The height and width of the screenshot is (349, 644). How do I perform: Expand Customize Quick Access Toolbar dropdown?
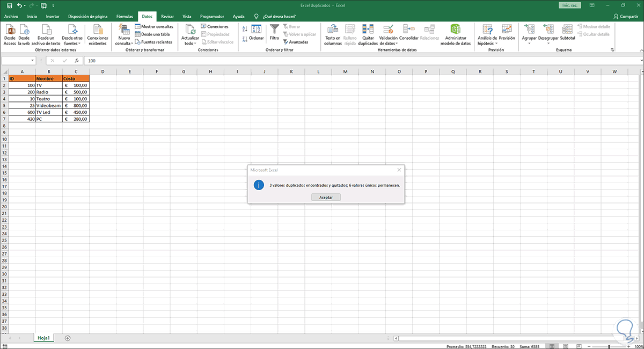coord(53,5)
